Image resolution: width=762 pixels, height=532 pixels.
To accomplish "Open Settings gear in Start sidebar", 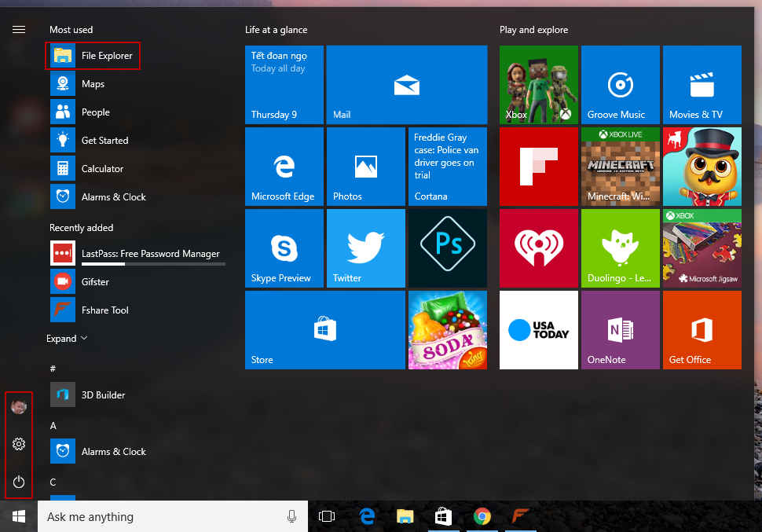I will (19, 444).
